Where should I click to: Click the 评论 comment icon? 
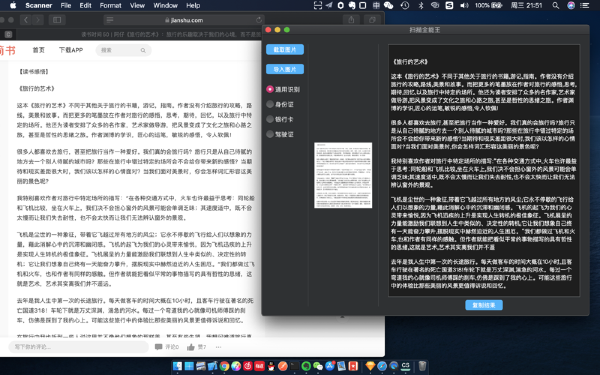point(158,347)
